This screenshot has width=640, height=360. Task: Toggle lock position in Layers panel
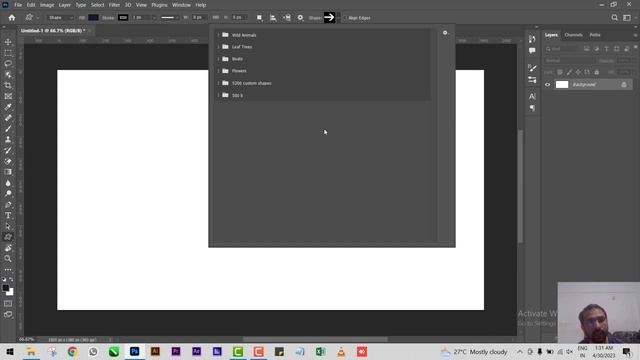[578, 72]
